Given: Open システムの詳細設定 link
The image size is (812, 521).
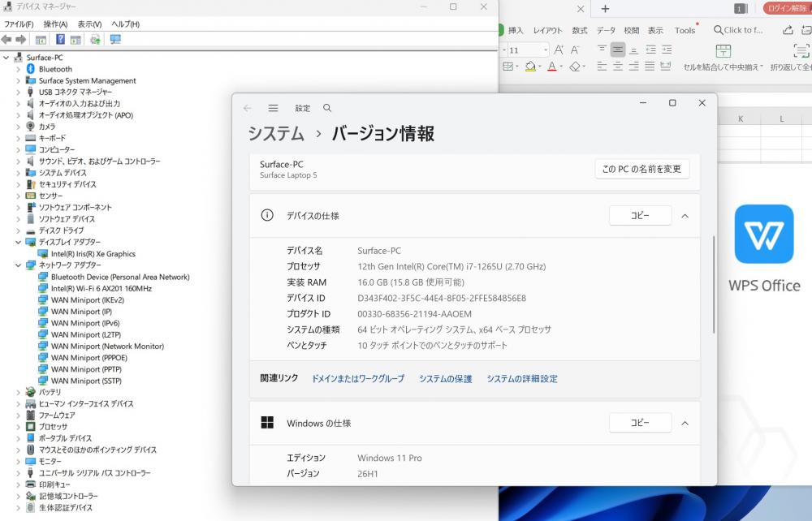Looking at the screenshot, I should tap(522, 379).
